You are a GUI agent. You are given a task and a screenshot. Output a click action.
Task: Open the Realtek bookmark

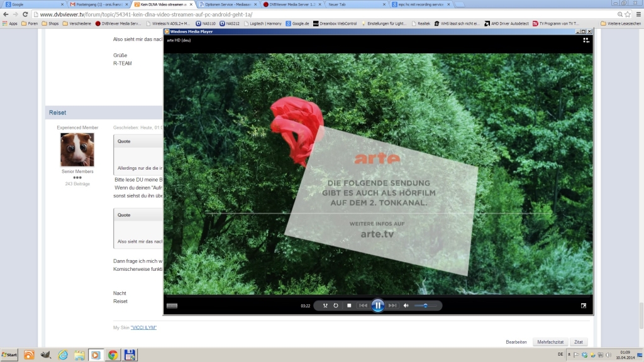(x=421, y=23)
